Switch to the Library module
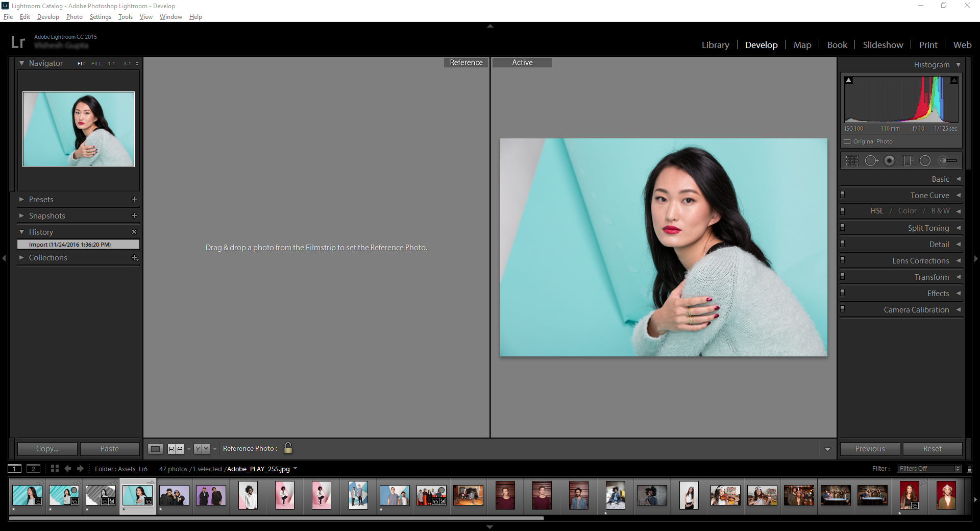Viewport: 980px width, 531px height. click(x=715, y=45)
